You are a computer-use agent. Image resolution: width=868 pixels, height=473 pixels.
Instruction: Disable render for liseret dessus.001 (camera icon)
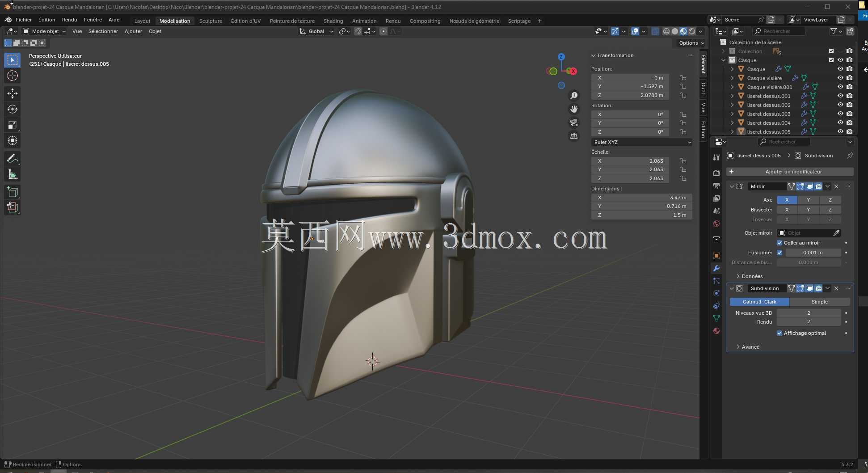click(x=849, y=96)
